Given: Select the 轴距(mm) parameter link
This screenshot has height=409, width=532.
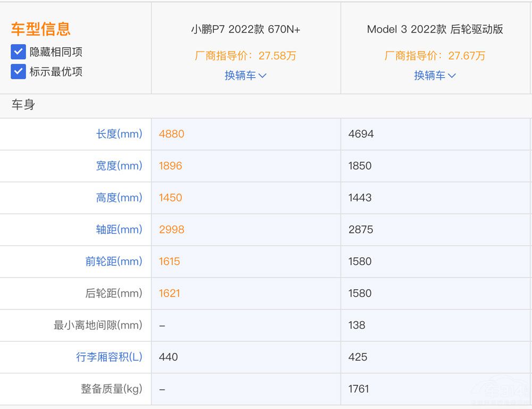Looking at the screenshot, I should pyautogui.click(x=119, y=230).
